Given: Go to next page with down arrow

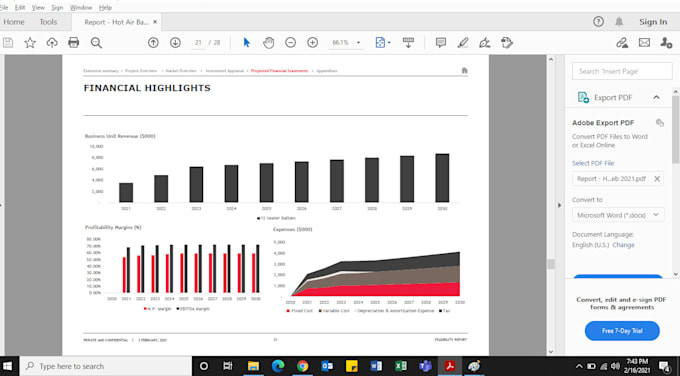Looking at the screenshot, I should click(x=175, y=43).
